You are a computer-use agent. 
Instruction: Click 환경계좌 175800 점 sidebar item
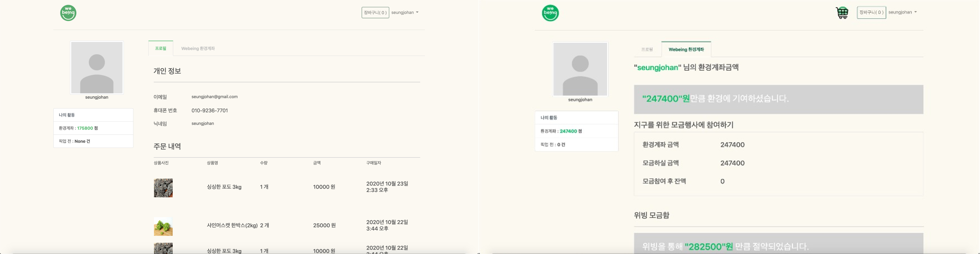click(93, 128)
